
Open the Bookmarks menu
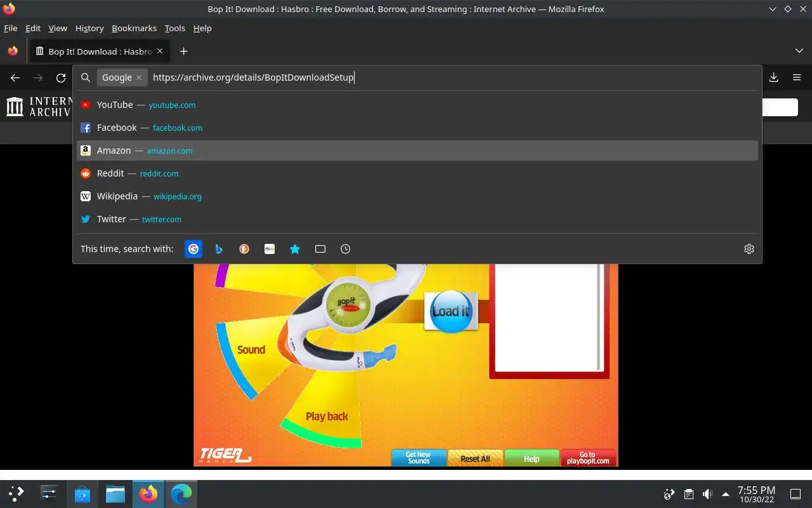coord(134,28)
